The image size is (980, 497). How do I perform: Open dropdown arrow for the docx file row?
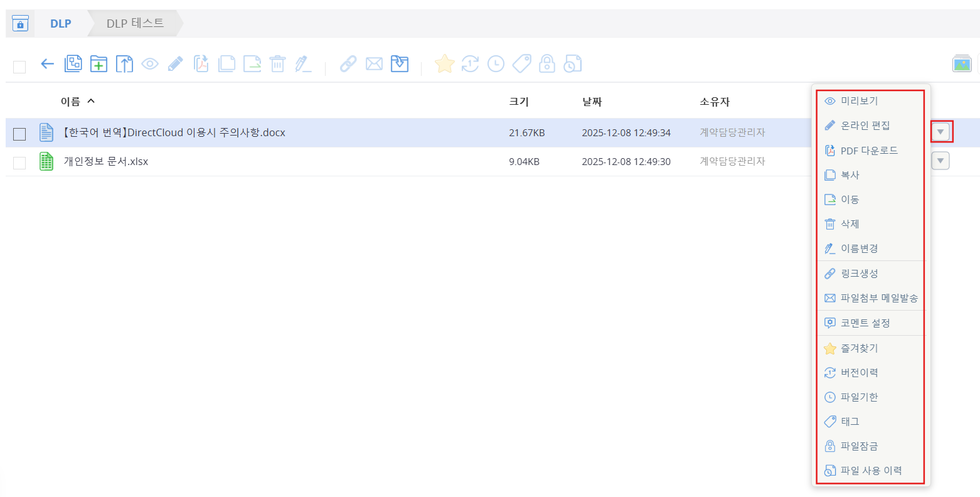tap(940, 132)
